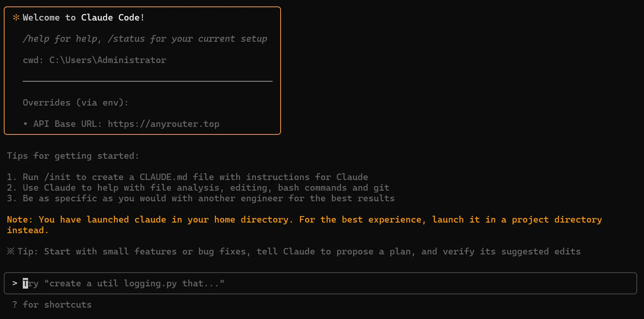Click the "for shortcuts" hint text

[57, 305]
